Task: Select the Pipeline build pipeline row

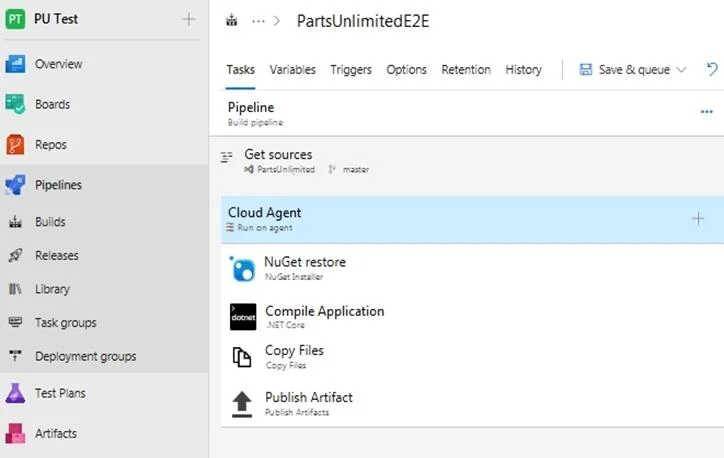Action: (x=466, y=114)
